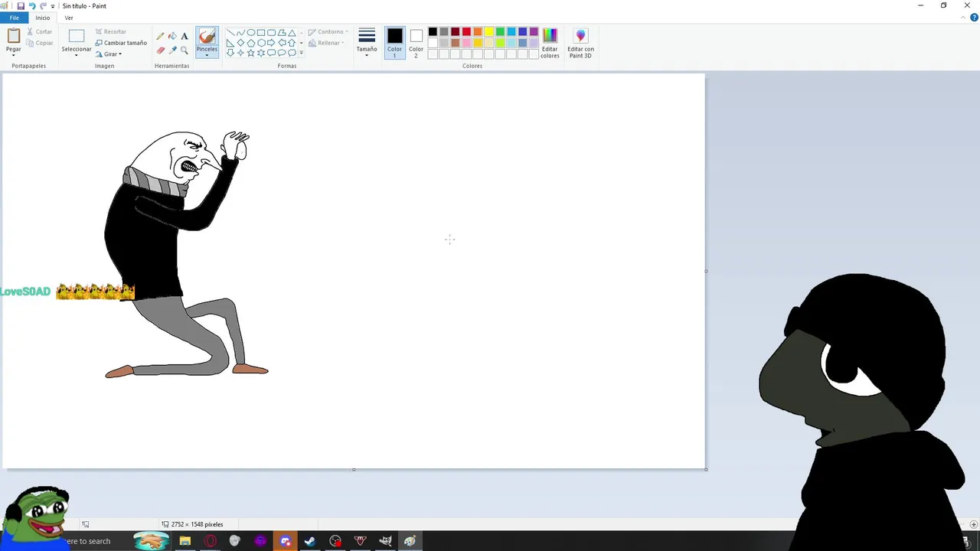Open File Explorer from taskbar
The width and height of the screenshot is (980, 551).
coord(185,541)
